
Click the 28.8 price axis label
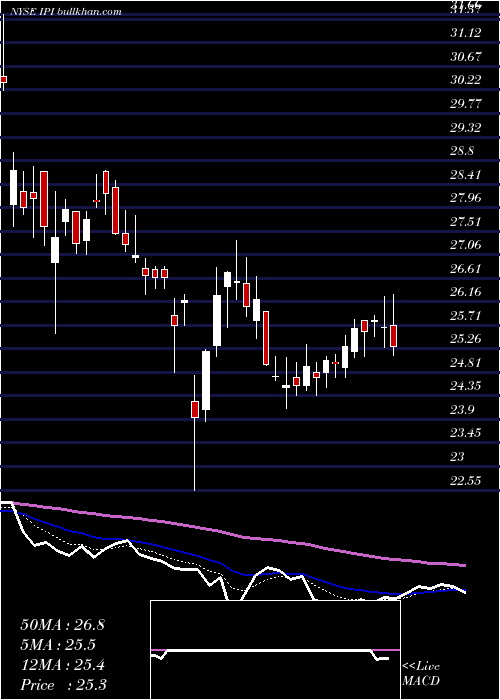[x=462, y=151]
